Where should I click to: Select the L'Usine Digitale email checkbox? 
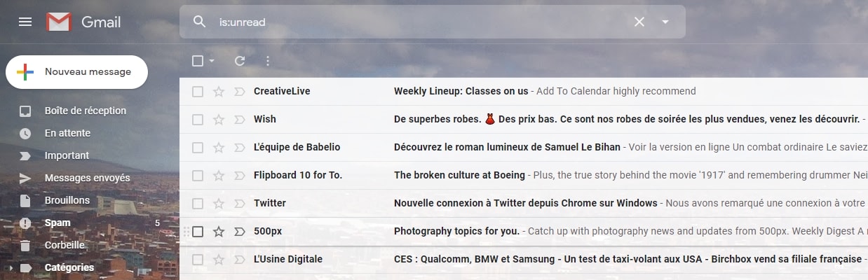pyautogui.click(x=198, y=260)
